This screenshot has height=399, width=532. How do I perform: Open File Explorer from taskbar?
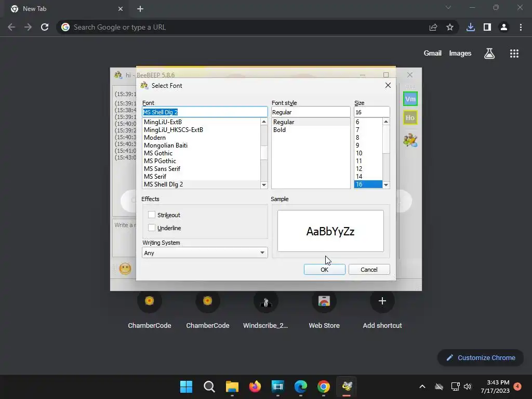pos(232,387)
